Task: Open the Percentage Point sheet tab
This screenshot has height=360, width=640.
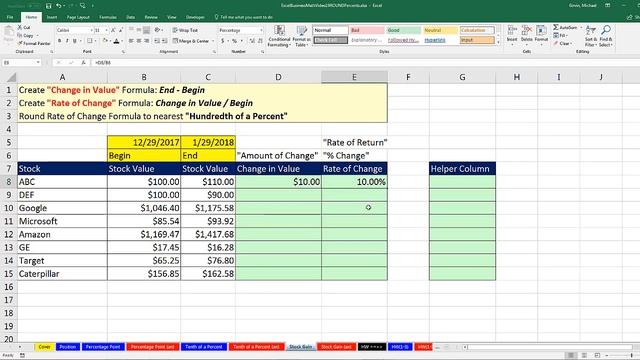Action: point(103,347)
